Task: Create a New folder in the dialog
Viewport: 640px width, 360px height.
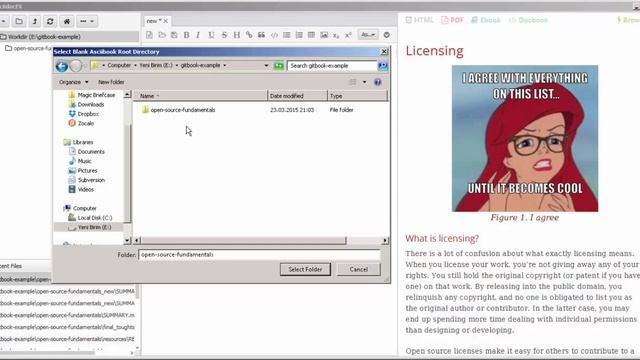Action: 111,82
